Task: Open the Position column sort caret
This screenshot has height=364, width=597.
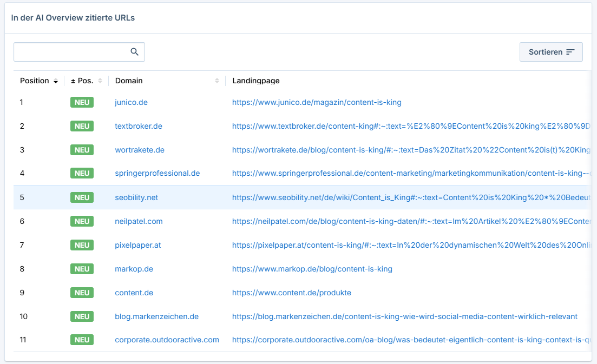Action: pyautogui.click(x=55, y=81)
